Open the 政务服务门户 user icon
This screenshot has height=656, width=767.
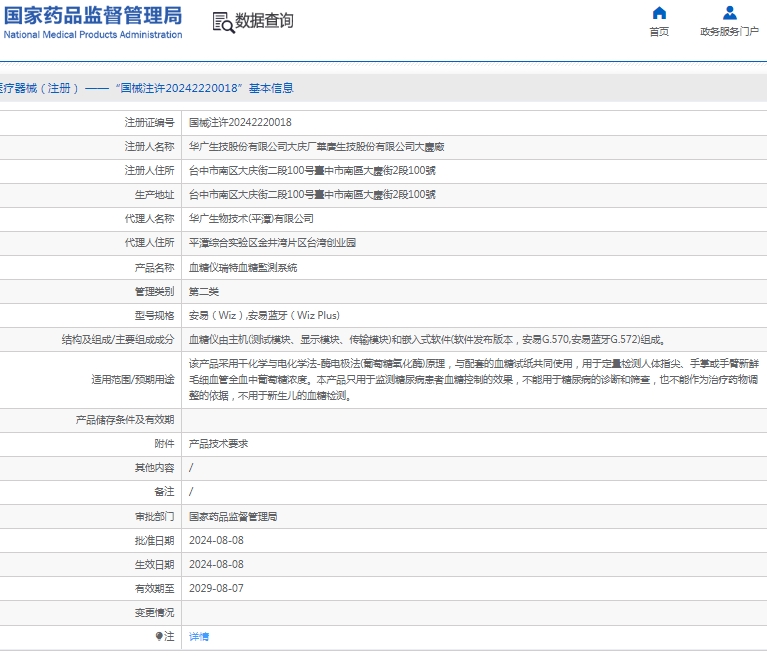[x=729, y=13]
